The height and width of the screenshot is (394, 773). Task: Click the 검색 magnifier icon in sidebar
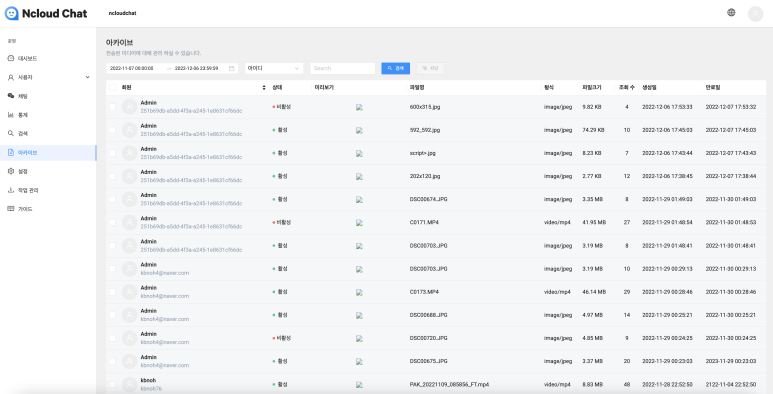[11, 134]
